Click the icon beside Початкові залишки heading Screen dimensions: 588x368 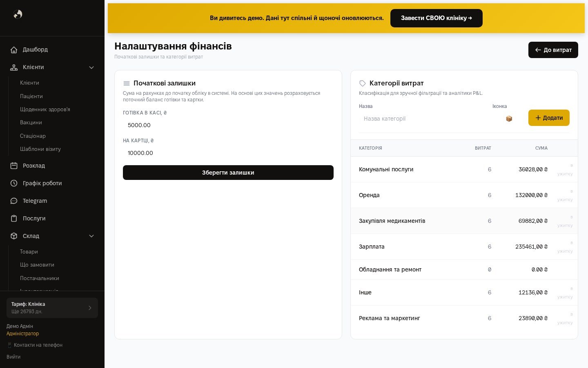(x=127, y=83)
